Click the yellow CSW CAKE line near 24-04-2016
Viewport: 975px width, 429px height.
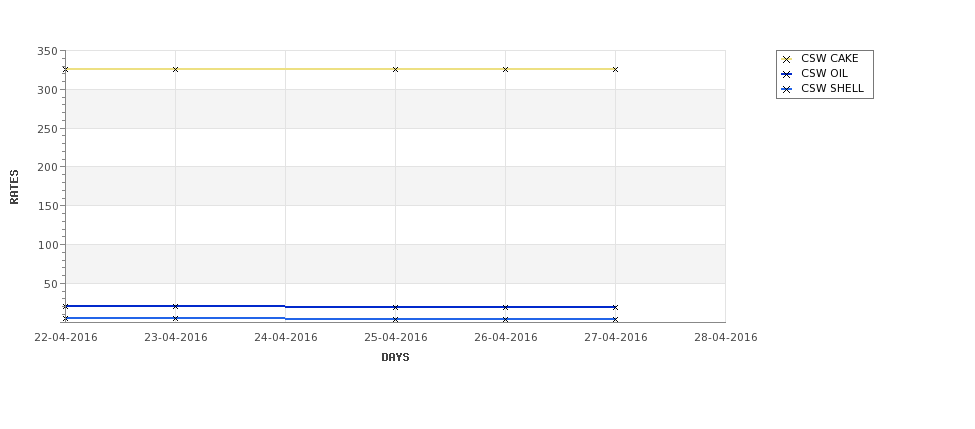click(x=286, y=69)
